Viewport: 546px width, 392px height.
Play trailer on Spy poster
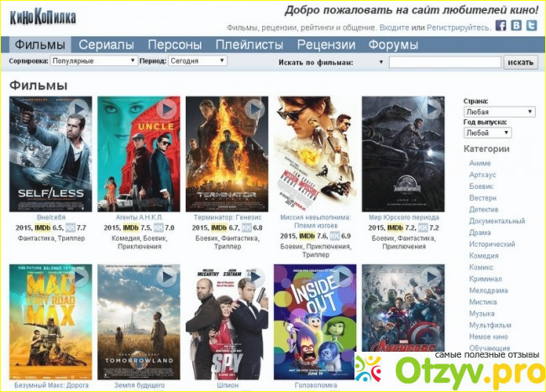point(255,277)
